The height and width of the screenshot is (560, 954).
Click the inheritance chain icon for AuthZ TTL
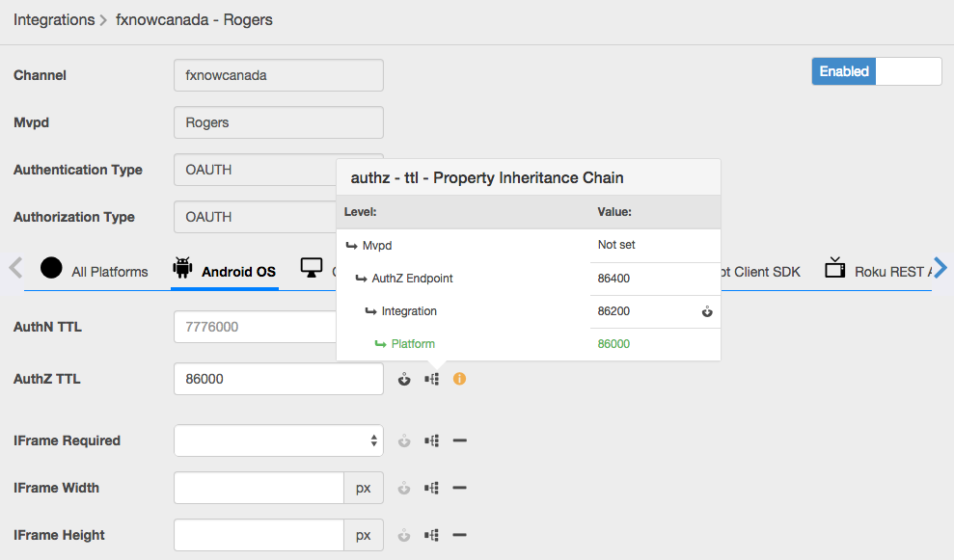432,380
